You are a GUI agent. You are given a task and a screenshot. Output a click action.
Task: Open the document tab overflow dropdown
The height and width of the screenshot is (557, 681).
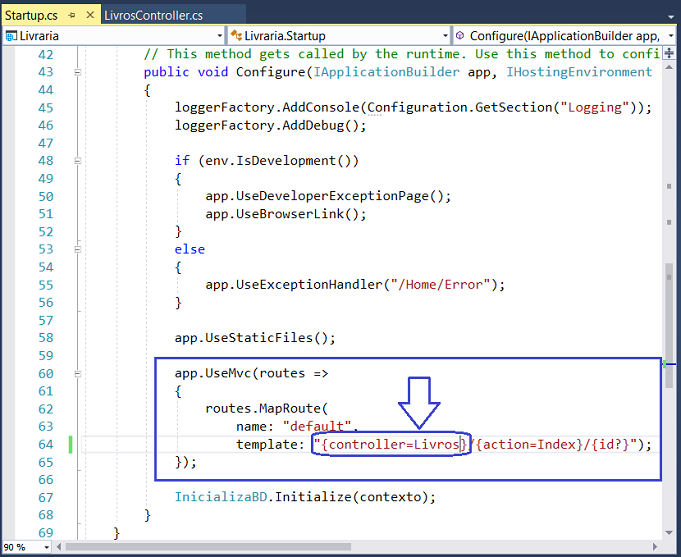671,17
